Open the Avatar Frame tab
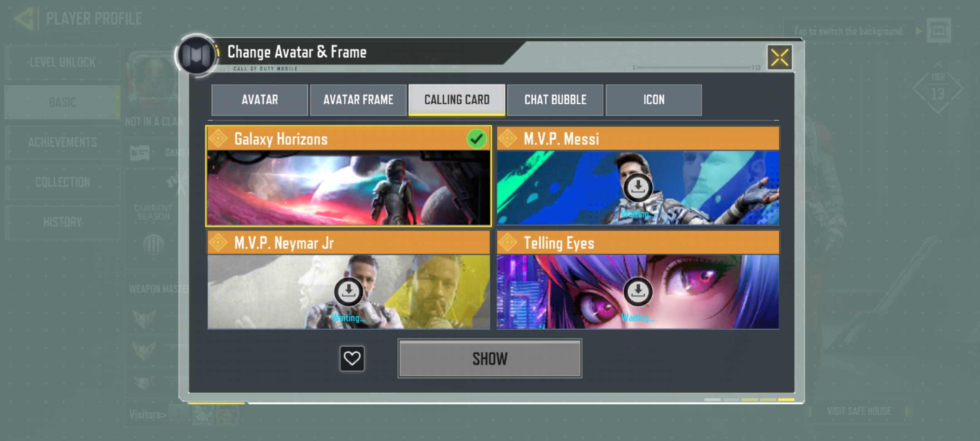This screenshot has width=980, height=441. 358,100
